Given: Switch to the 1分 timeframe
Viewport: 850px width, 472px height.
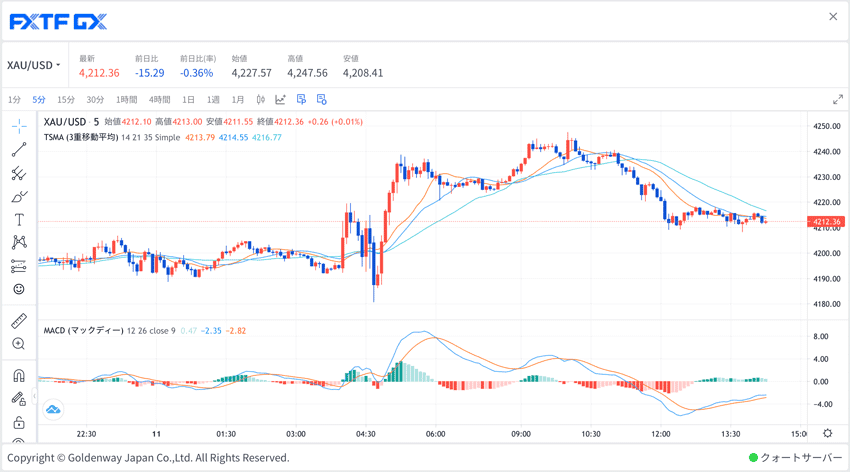Looking at the screenshot, I should tap(14, 100).
